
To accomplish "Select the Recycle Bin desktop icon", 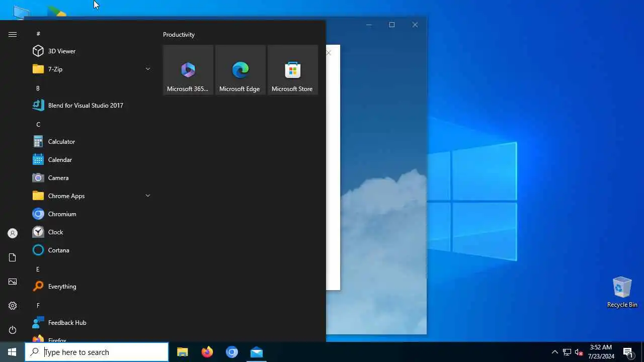I will tap(622, 292).
